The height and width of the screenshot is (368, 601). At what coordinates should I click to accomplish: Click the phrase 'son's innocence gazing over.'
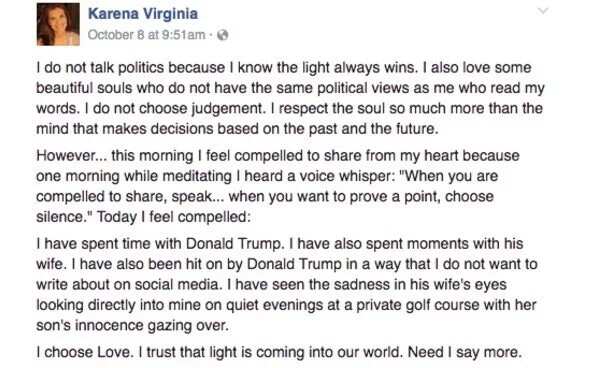pos(132,325)
